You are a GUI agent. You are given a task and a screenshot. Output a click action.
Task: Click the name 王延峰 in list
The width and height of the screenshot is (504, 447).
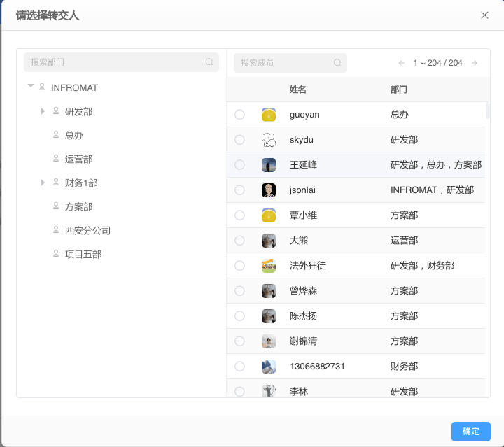pyautogui.click(x=303, y=165)
